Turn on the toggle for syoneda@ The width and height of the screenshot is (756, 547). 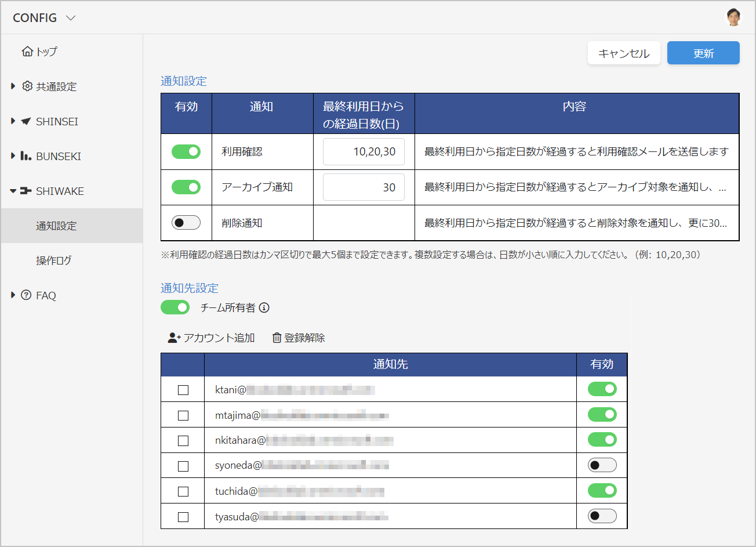pyautogui.click(x=602, y=465)
